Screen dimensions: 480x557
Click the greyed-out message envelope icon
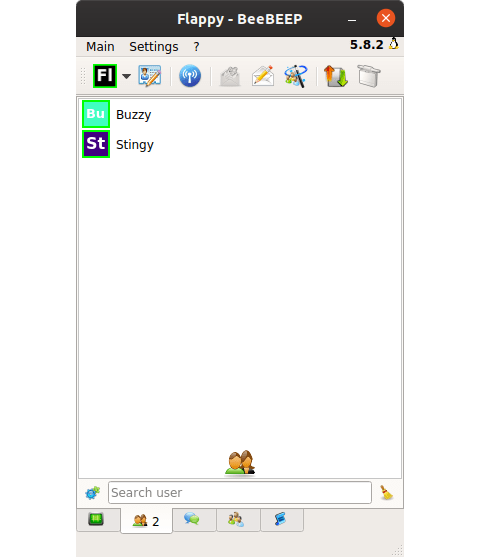230,76
